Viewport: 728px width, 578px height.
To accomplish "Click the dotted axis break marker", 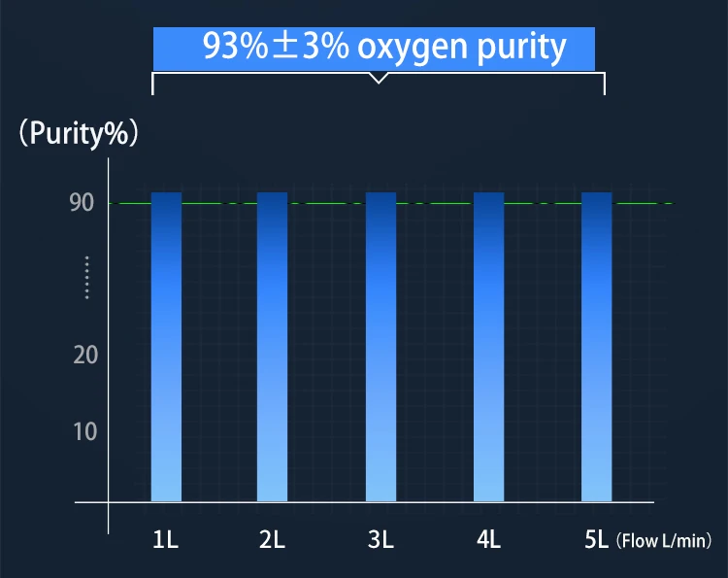I will (x=86, y=278).
